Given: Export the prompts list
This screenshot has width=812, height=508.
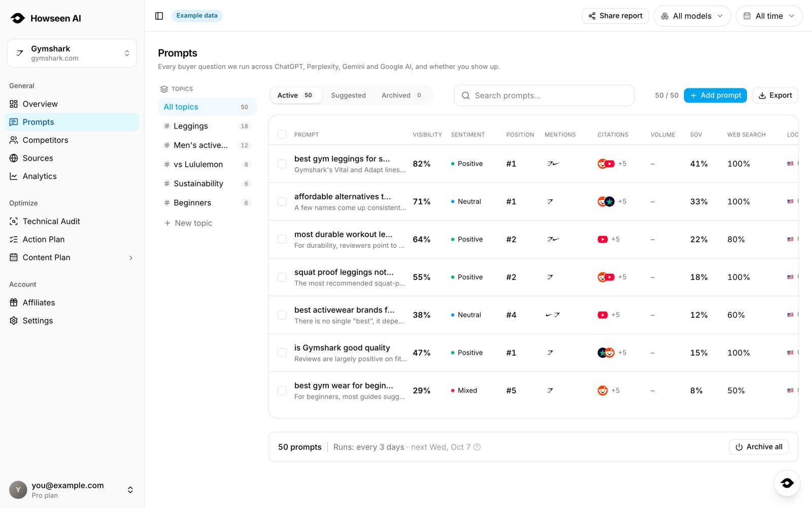Looking at the screenshot, I should coord(775,96).
